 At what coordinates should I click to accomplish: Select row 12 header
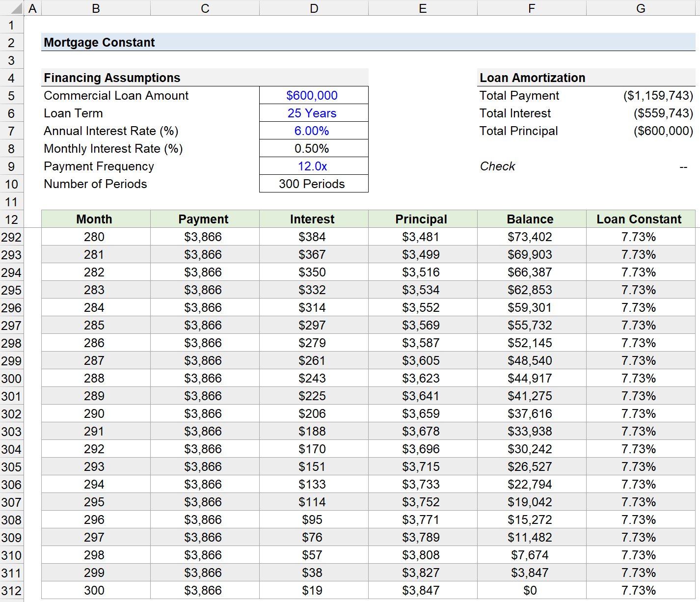click(x=12, y=219)
